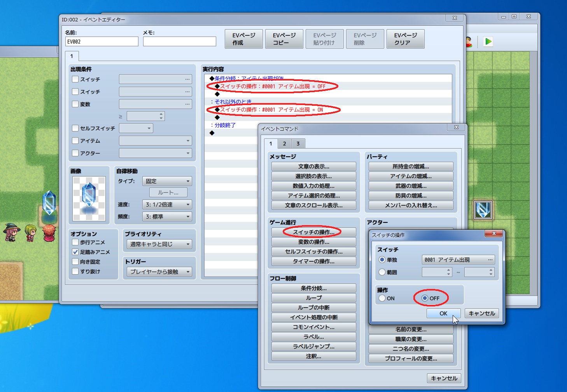
Task: Select the blue crystal event image thumbnail
Action: click(x=89, y=199)
